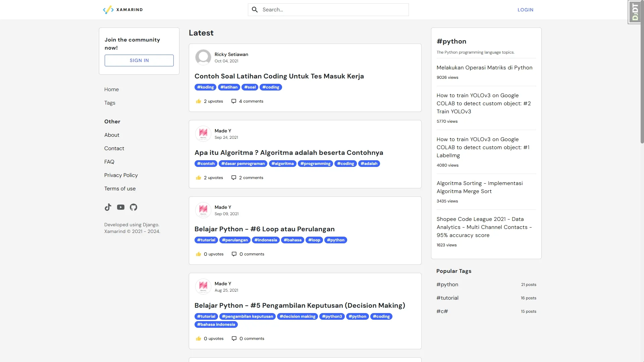Upvote the Contoh Soal Latihan Coding post
The width and height of the screenshot is (644, 362).
coord(199,101)
